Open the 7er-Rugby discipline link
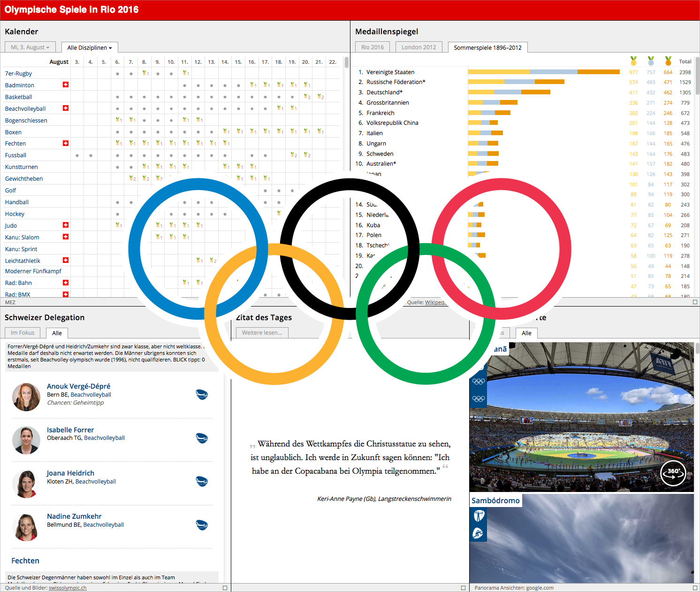 (19, 73)
